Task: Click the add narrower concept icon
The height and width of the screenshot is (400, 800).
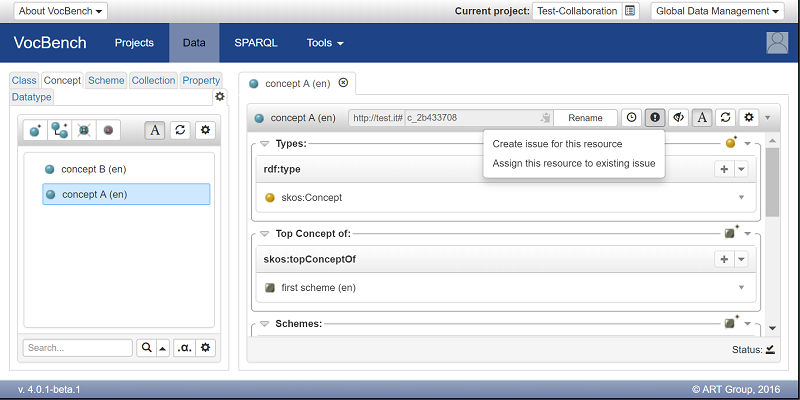Action: 60,131
